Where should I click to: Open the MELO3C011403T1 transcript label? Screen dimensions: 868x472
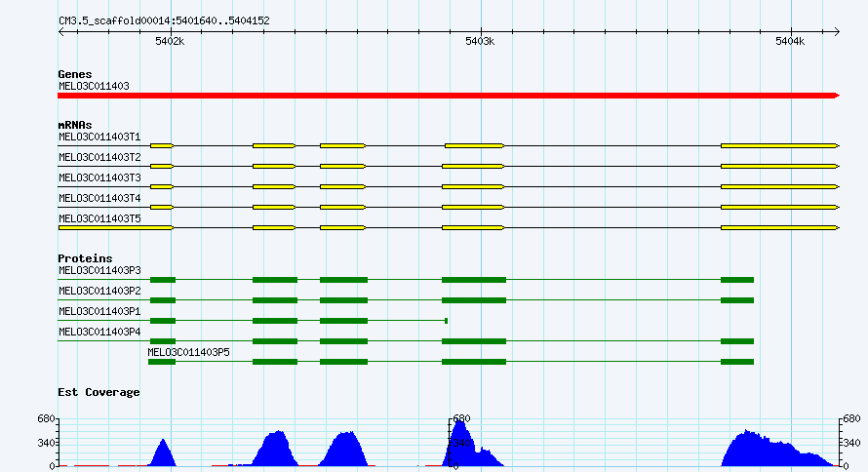click(x=99, y=137)
